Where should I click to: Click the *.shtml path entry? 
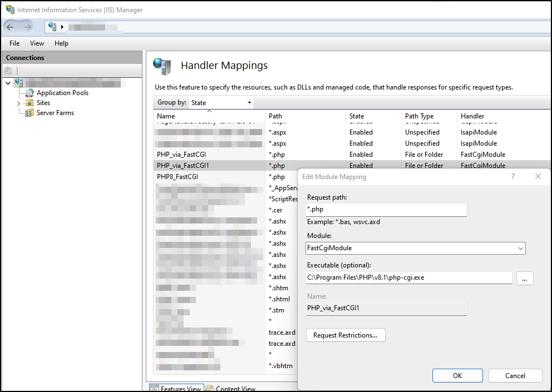click(x=279, y=299)
